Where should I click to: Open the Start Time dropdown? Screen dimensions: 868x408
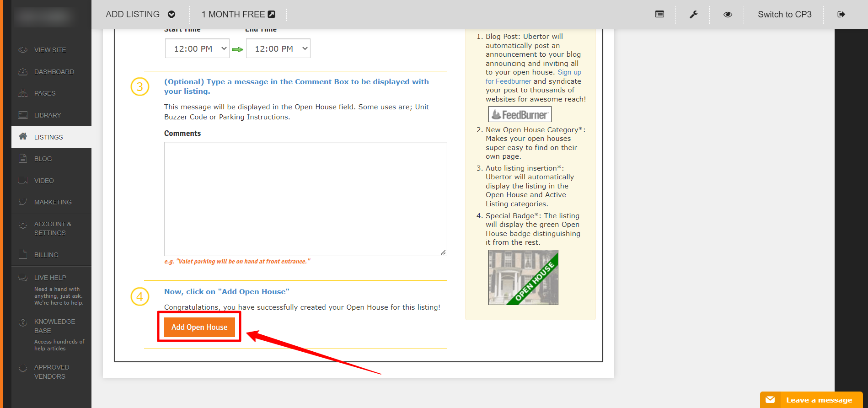coord(197,48)
